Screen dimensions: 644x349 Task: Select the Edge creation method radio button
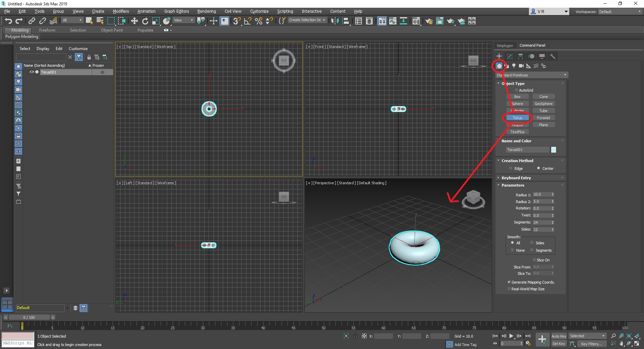[511, 168]
